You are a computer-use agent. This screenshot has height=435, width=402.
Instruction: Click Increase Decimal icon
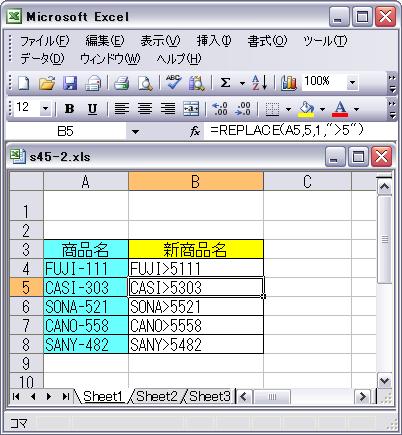pyautogui.click(x=220, y=109)
